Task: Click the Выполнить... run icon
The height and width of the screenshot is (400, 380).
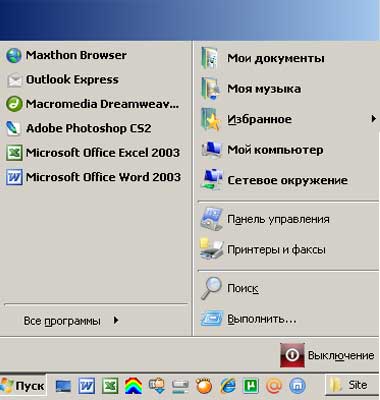Action: tap(211, 319)
